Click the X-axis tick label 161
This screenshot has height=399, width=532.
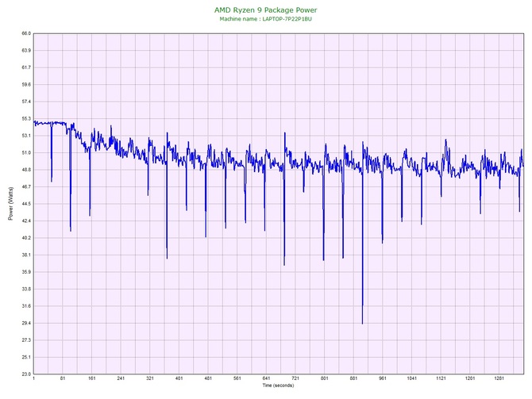click(92, 378)
